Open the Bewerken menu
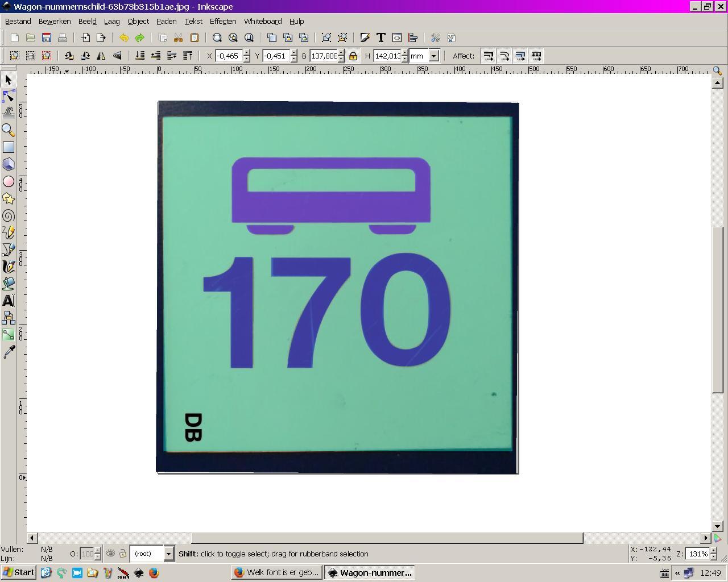The width and height of the screenshot is (728, 582). 55,22
